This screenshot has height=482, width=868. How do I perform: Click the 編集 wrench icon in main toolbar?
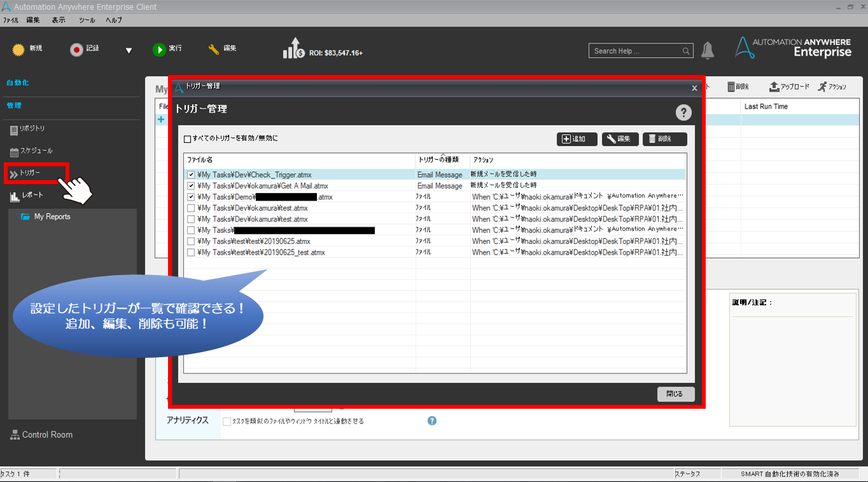(214, 49)
